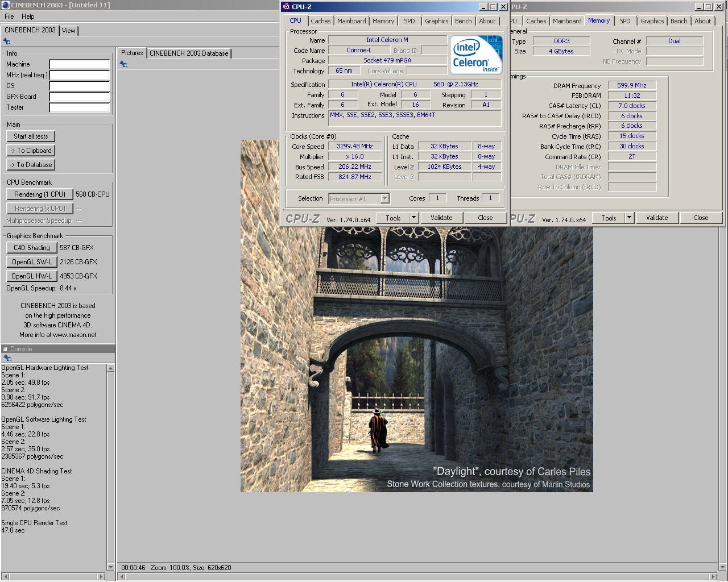Click the To Clipboard button
Image resolution: width=728 pixels, height=582 pixels.
point(31,151)
